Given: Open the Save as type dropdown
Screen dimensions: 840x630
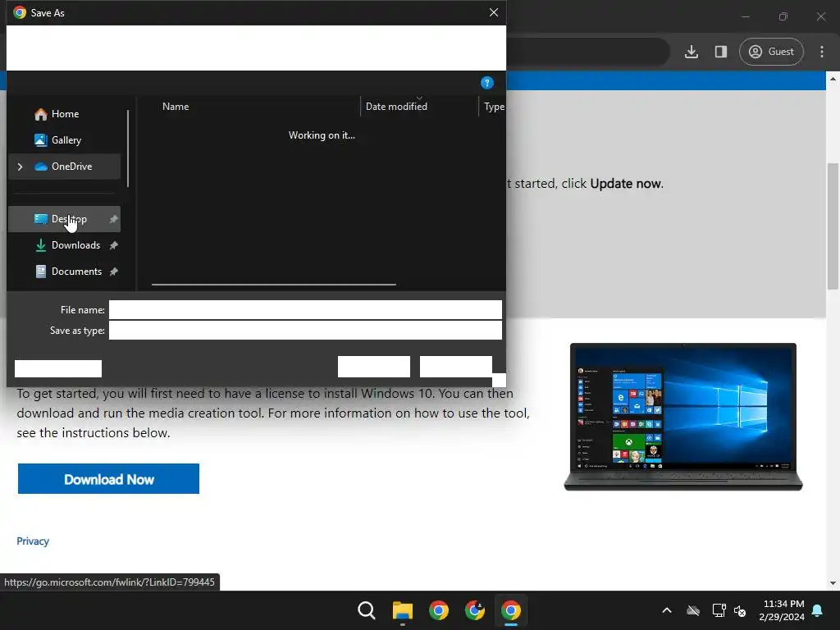Looking at the screenshot, I should (305, 331).
